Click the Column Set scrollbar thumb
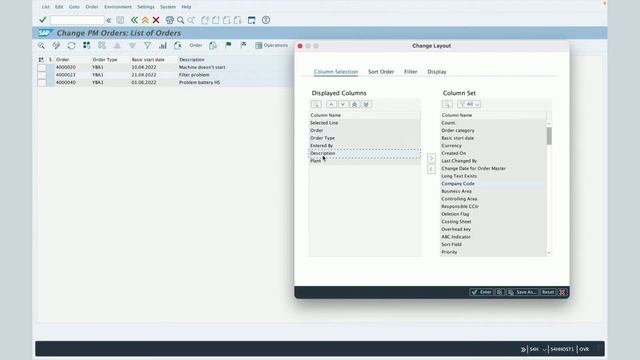640x360 pixels. 549,136
